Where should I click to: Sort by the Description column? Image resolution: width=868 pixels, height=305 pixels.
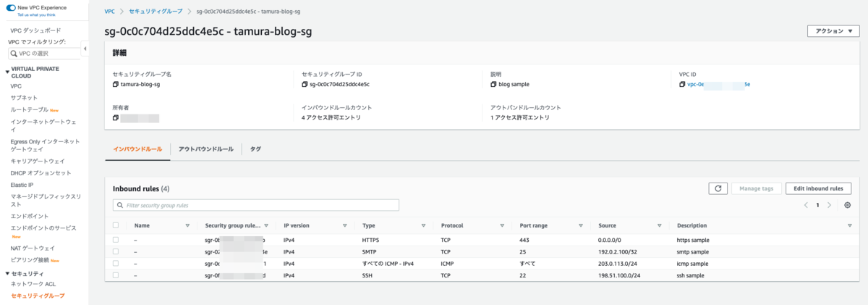click(849, 226)
